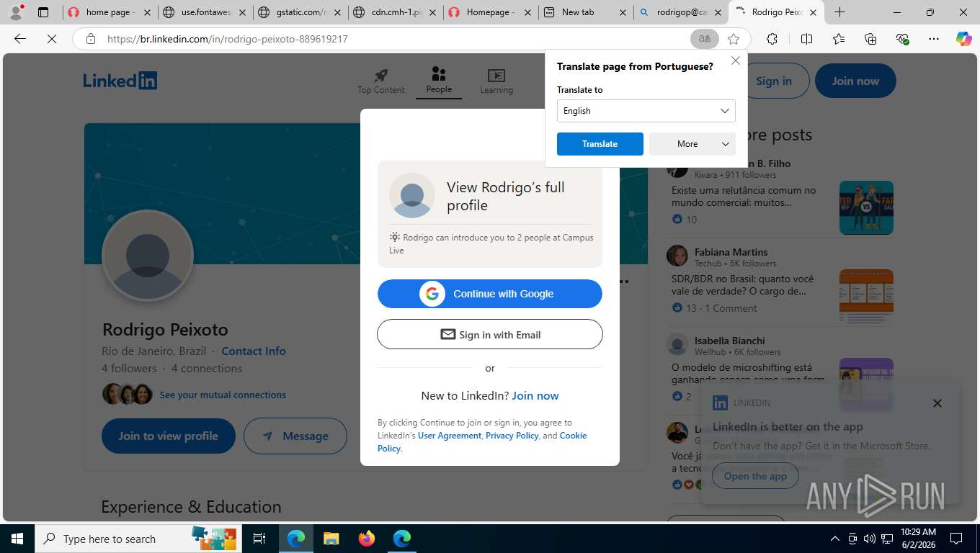Image resolution: width=980 pixels, height=553 pixels.
Task: Switch to the New tab tab
Action: pos(585,12)
